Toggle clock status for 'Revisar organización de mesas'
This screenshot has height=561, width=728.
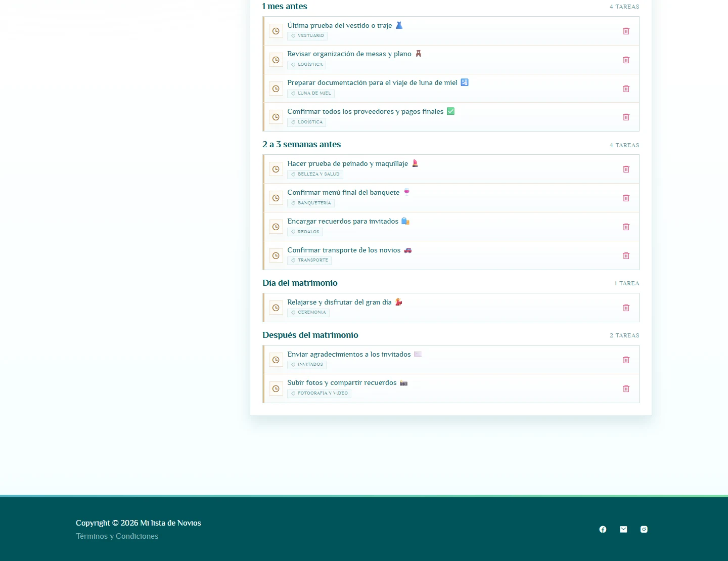(x=276, y=60)
